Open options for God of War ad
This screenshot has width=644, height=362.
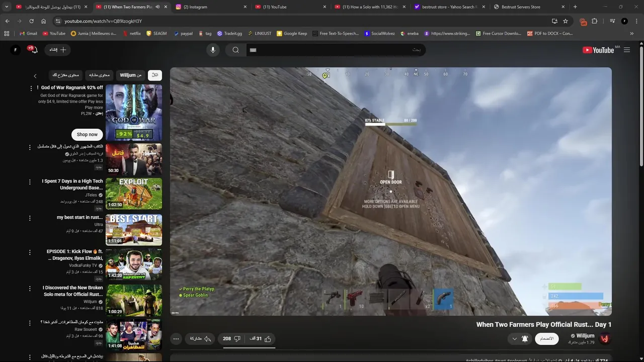click(x=31, y=88)
